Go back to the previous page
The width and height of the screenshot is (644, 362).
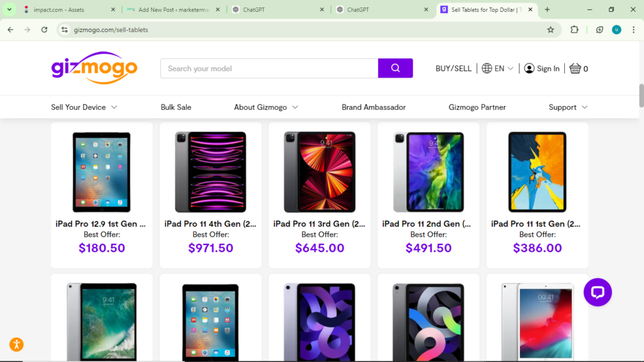point(11,30)
